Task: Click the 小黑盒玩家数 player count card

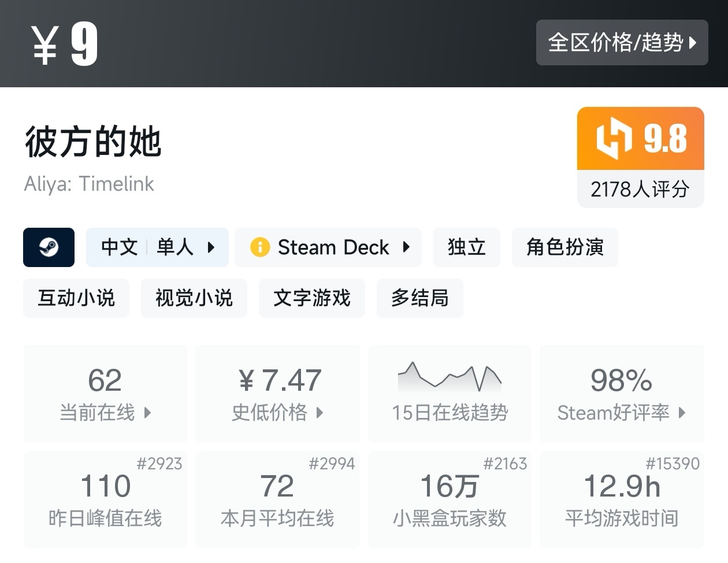Action: (450, 499)
